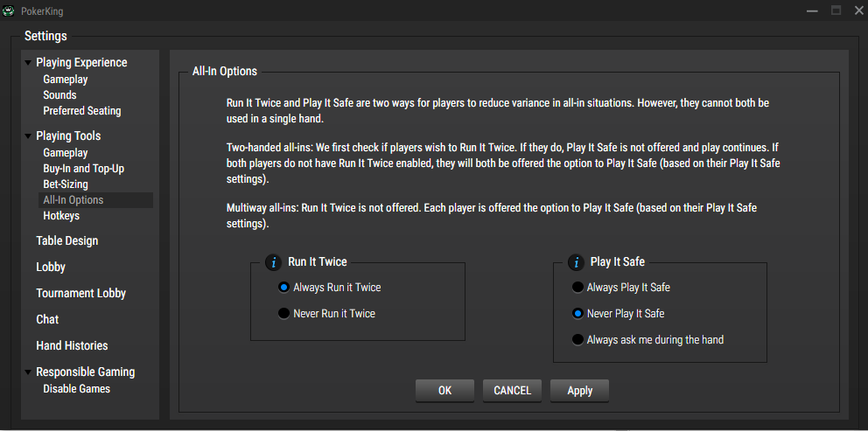
Task: Open Disable Games under Responsible Gaming
Action: (x=76, y=389)
